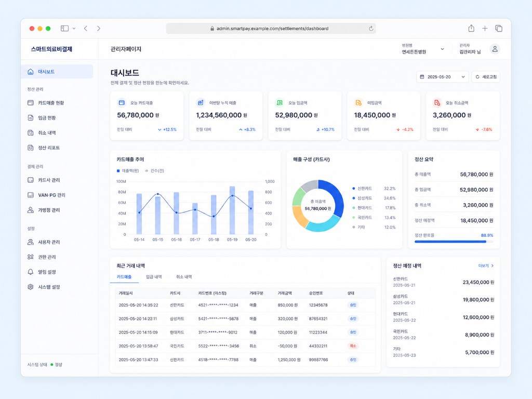Click the 정산 완료율 progress bar
The height and width of the screenshot is (399, 532).
[454, 242]
